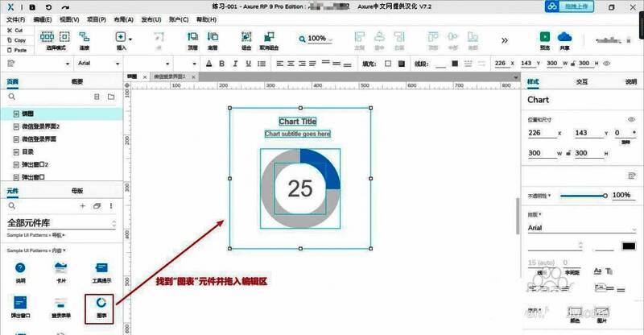Click the 组合 group icon in toolbar
Image resolution: width=644 pixels, height=335 pixels.
click(246, 38)
